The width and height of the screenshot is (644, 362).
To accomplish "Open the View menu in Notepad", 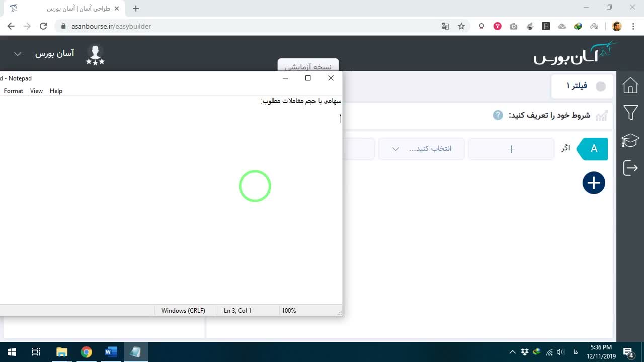I will pyautogui.click(x=36, y=91).
